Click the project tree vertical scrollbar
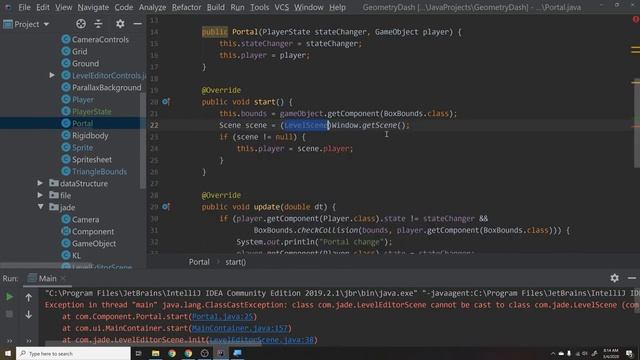640x360 pixels. tap(142, 140)
